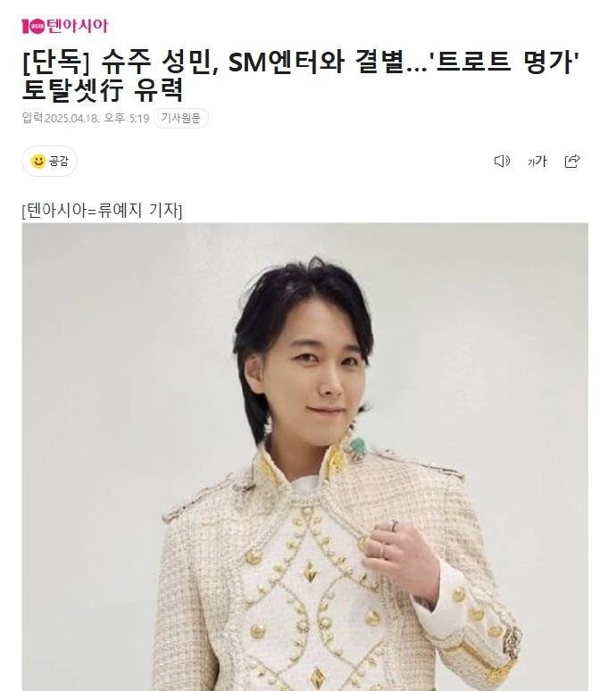Tap the 공감 reaction button label
The image size is (616, 691).
59,162
